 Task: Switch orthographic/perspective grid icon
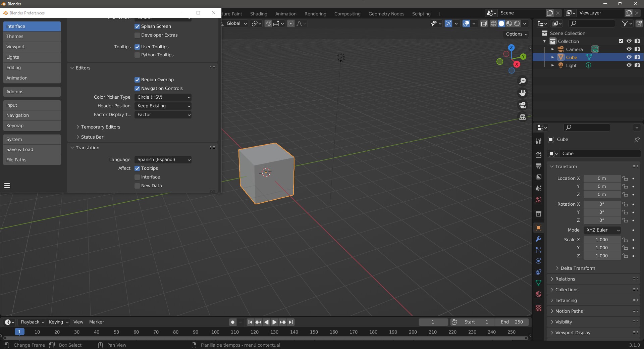522,117
